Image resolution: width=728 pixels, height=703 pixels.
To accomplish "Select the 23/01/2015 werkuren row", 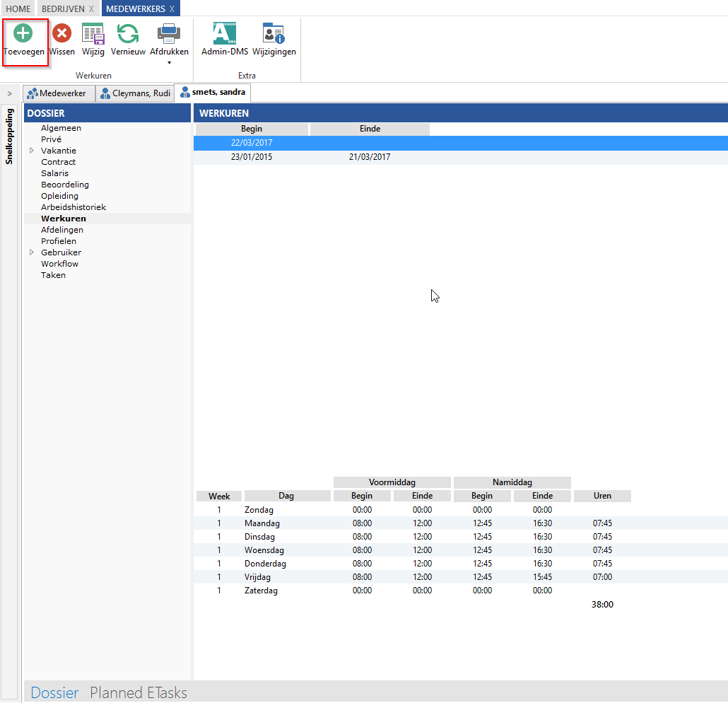I will (252, 157).
